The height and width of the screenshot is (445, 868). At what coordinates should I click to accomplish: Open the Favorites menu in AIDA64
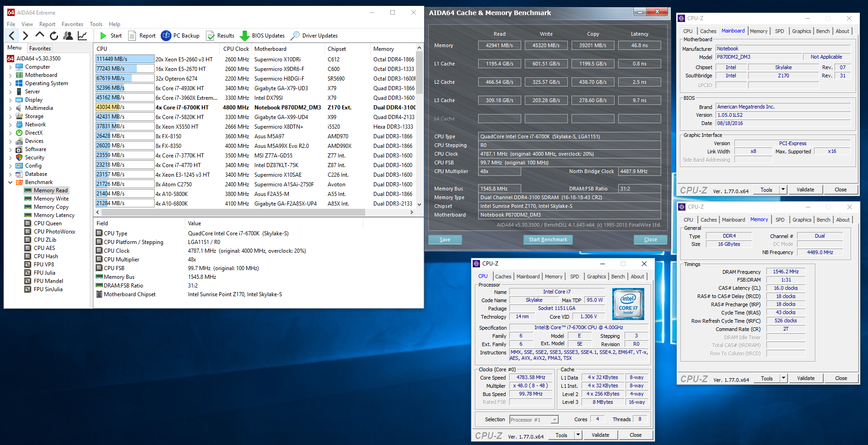coord(72,24)
